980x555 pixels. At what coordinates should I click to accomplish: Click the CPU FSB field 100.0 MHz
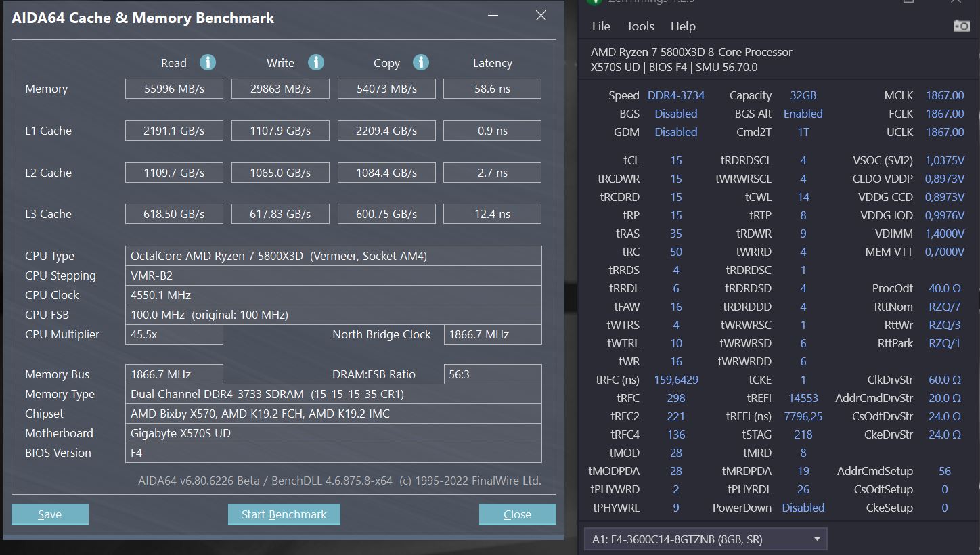(x=334, y=315)
